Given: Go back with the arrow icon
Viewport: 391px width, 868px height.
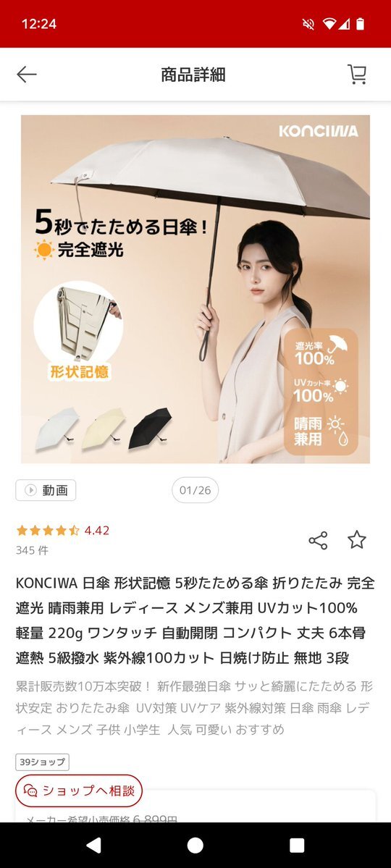Looking at the screenshot, I should point(26,74).
